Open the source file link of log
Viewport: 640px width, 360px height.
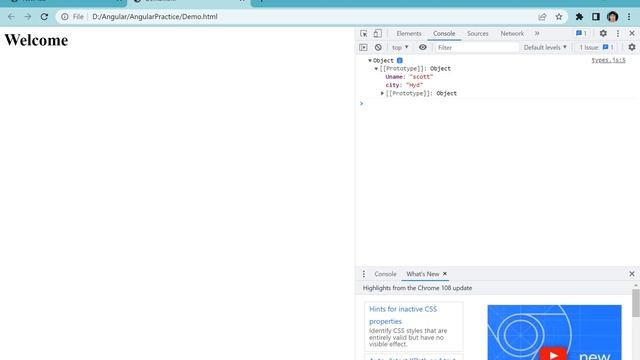tap(608, 60)
